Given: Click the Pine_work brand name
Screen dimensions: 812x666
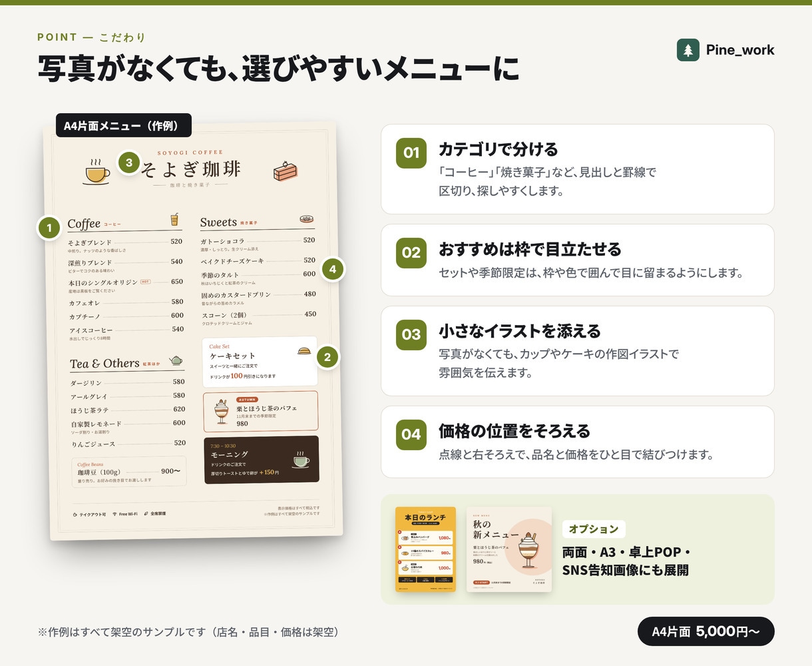Looking at the screenshot, I should [740, 50].
